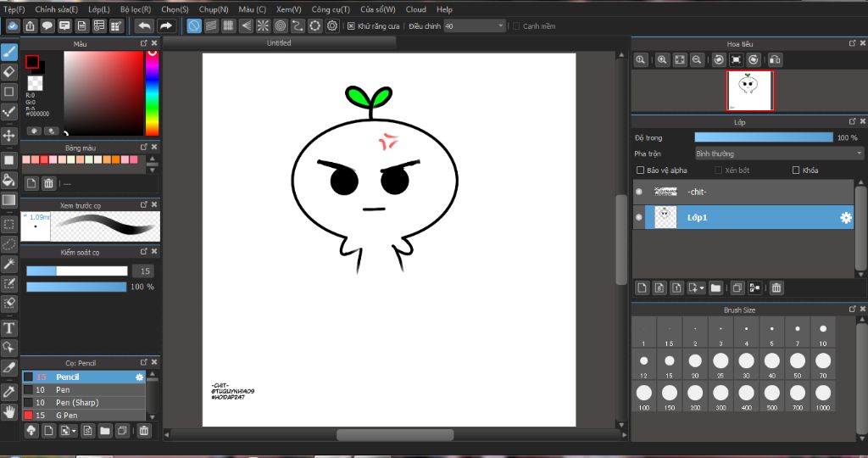This screenshot has width=868, height=458.
Task: Select the Bucket fill tool
Action: pyautogui.click(x=9, y=180)
